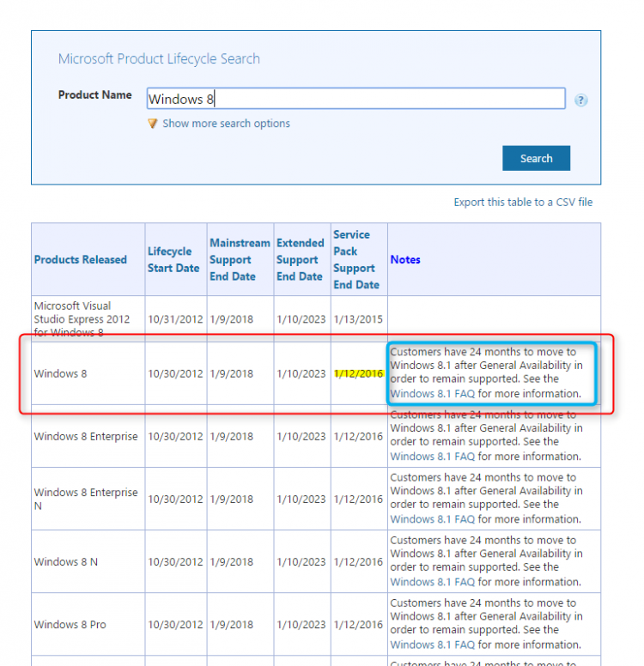Viewport: 644px width, 666px height.
Task: Open Windows 8.1 FAQ link in Windows 8 N row
Action: [x=432, y=582]
